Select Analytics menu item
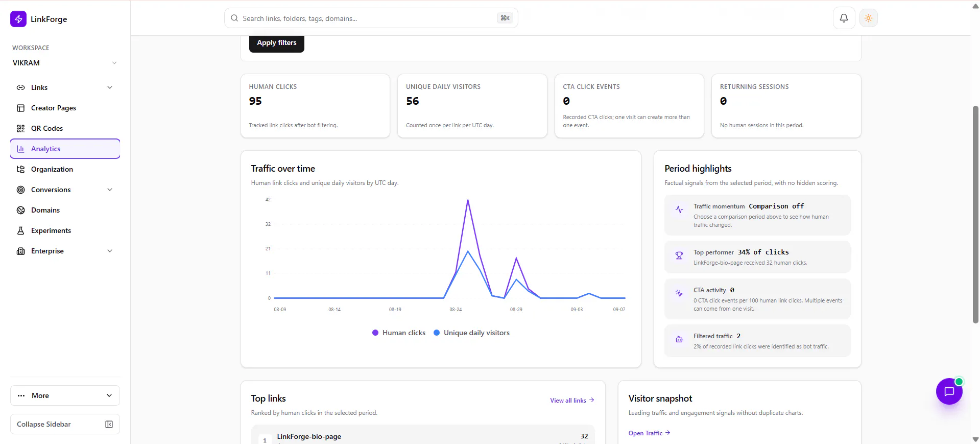Viewport: 980px width, 444px height. coord(65,149)
